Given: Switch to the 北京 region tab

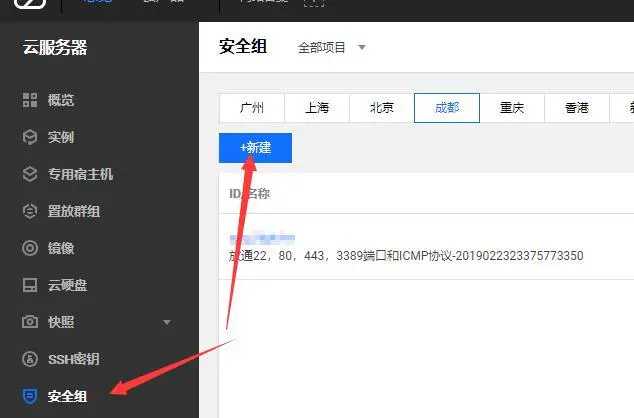Looking at the screenshot, I should coord(382,108).
